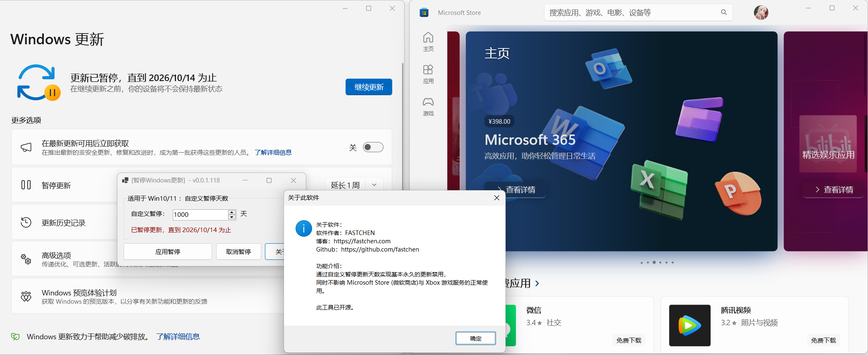The width and height of the screenshot is (868, 355).
Task: Confirm the About dialog with OK
Action: pos(475,338)
